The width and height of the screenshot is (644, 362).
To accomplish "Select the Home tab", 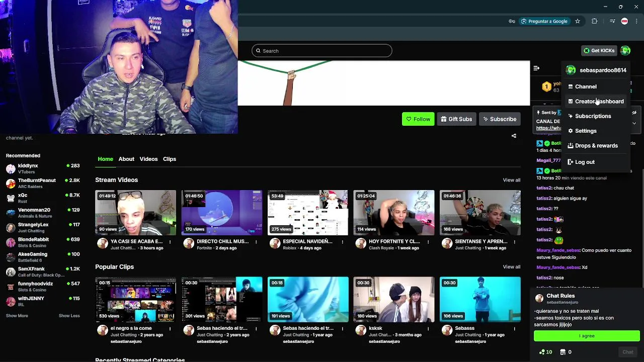I will point(105,159).
